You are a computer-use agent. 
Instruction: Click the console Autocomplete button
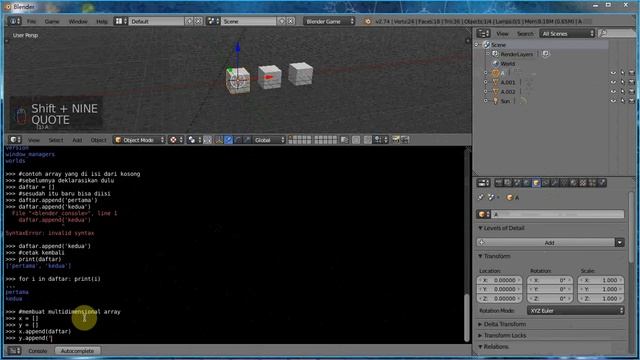coord(77,351)
